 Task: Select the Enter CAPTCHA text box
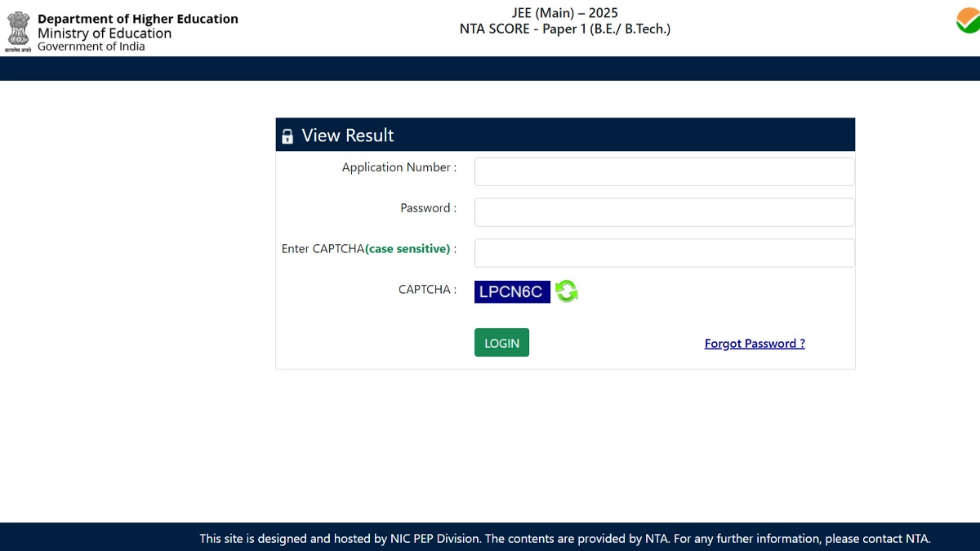pos(664,253)
